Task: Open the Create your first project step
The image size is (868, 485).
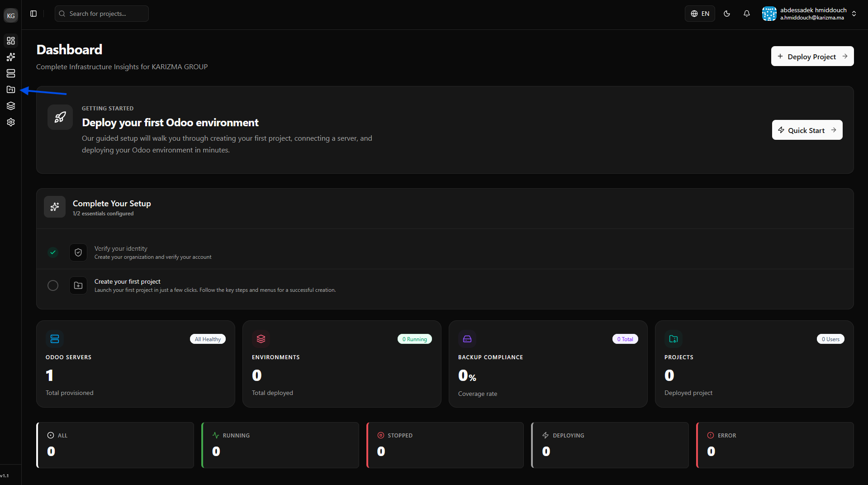Action: point(445,285)
